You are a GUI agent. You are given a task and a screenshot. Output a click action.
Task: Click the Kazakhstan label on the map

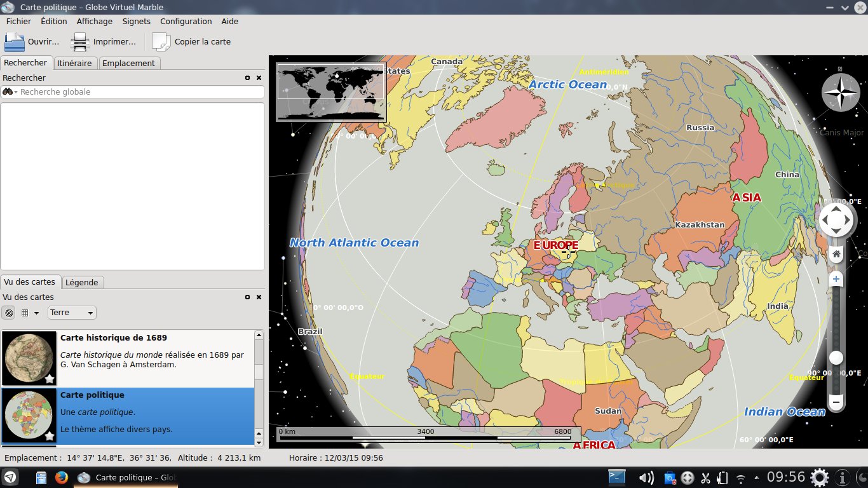pyautogui.click(x=700, y=225)
